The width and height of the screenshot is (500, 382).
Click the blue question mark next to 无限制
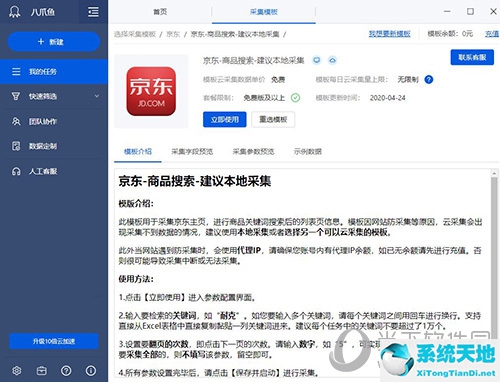pyautogui.click(x=429, y=80)
